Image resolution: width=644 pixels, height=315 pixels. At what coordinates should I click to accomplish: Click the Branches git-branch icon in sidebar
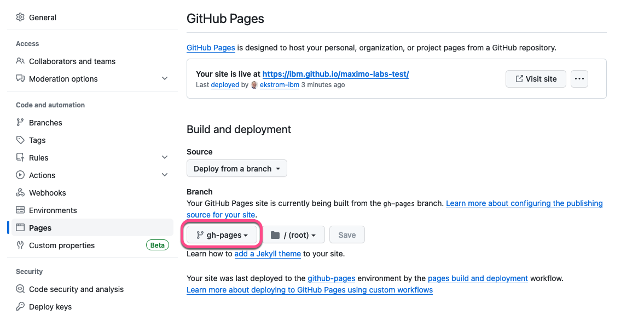[x=20, y=123]
